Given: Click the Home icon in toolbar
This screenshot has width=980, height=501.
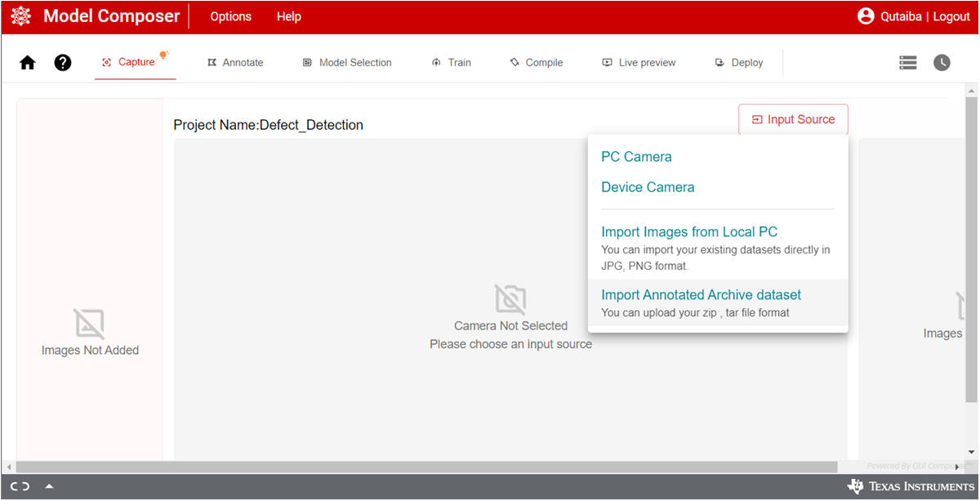Looking at the screenshot, I should (28, 63).
